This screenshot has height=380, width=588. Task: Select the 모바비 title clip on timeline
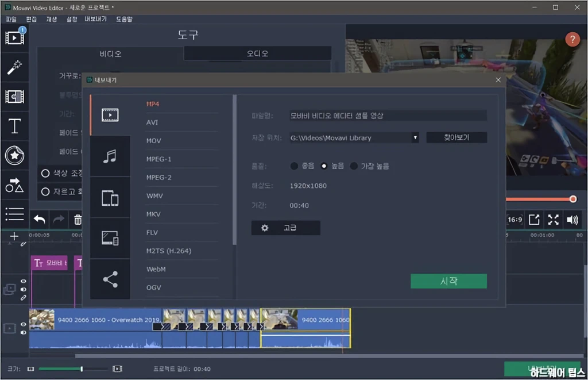coord(49,263)
